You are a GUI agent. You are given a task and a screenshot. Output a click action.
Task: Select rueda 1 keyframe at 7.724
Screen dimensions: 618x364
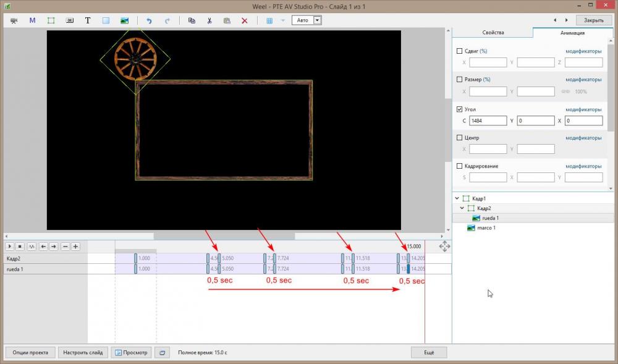(x=274, y=269)
